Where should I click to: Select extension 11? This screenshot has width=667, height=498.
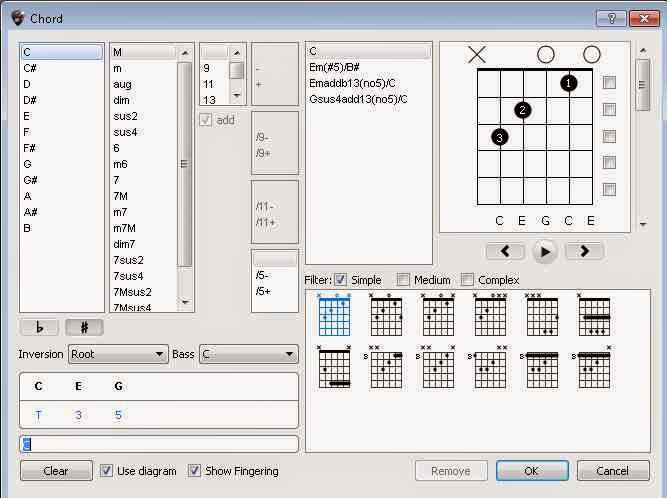click(215, 84)
